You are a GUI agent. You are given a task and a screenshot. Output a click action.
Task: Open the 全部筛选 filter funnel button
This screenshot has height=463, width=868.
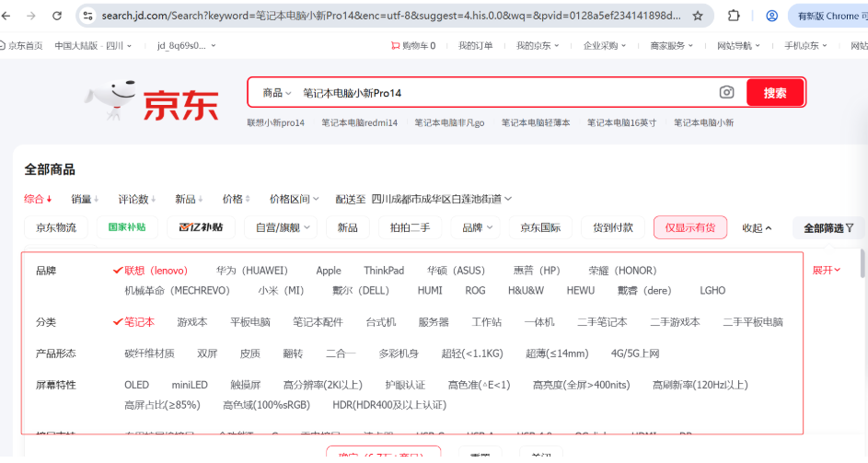(828, 227)
